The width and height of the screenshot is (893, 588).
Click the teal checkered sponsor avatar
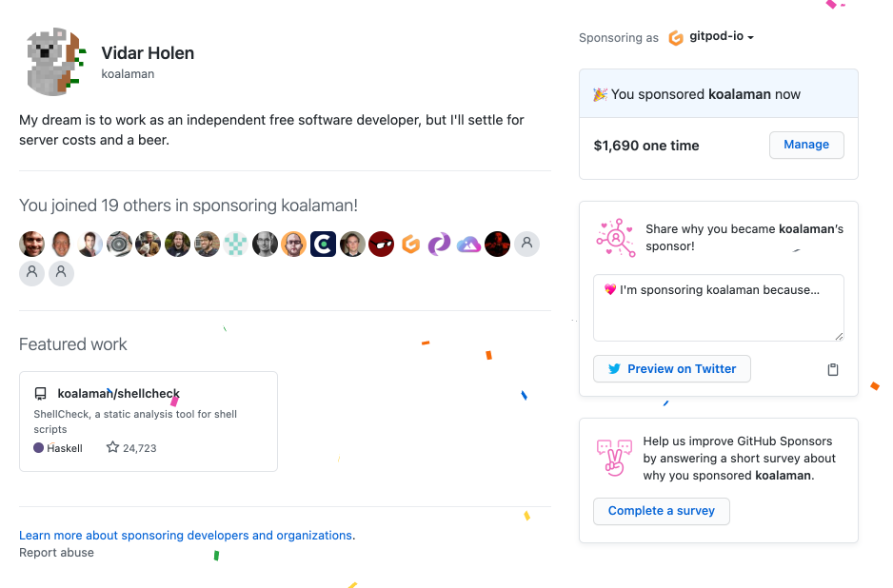[236, 245]
